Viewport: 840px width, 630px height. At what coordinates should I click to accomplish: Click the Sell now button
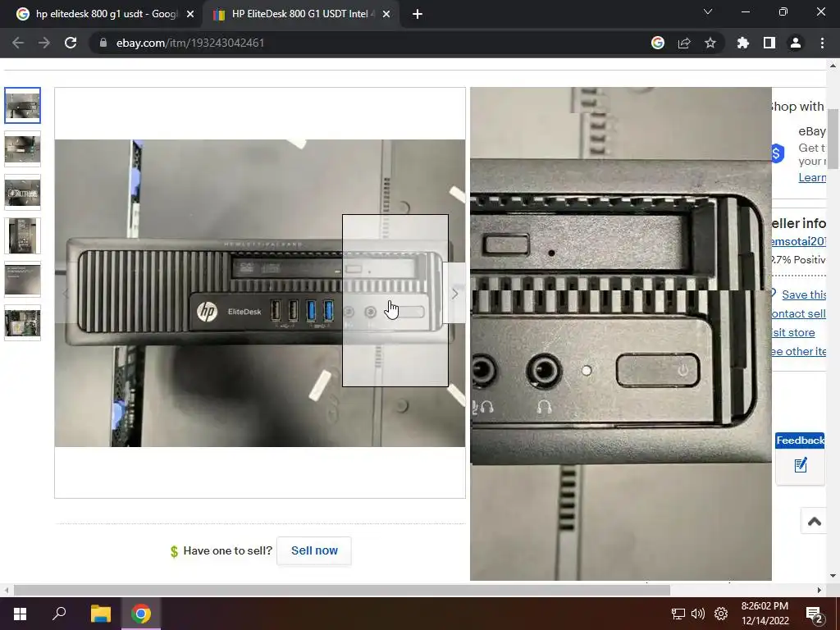pyautogui.click(x=314, y=550)
